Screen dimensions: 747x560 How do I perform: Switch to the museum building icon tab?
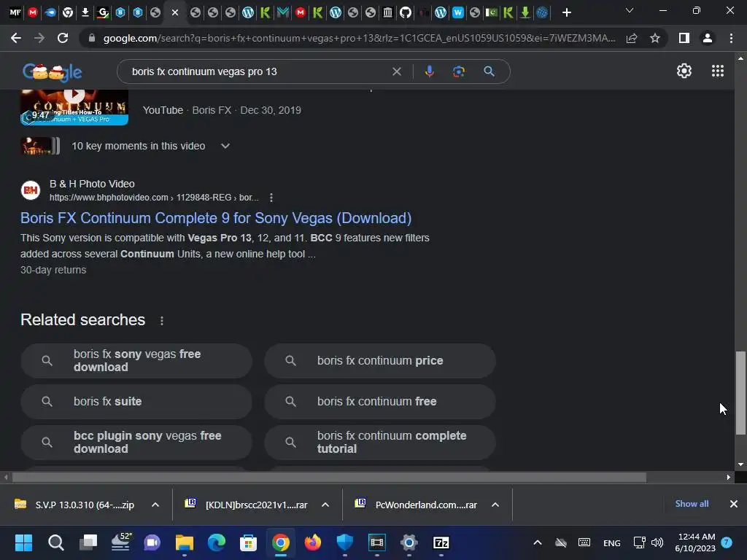point(388,13)
